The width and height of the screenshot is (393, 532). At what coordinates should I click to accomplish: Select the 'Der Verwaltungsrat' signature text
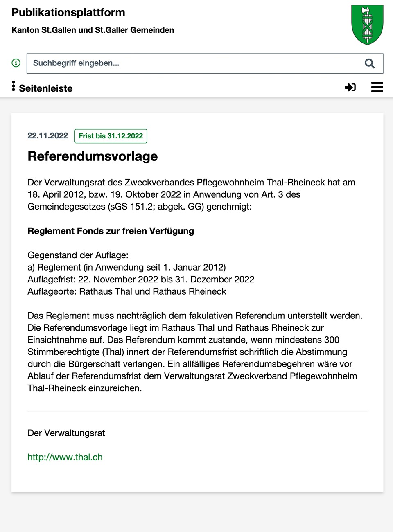(x=66, y=433)
